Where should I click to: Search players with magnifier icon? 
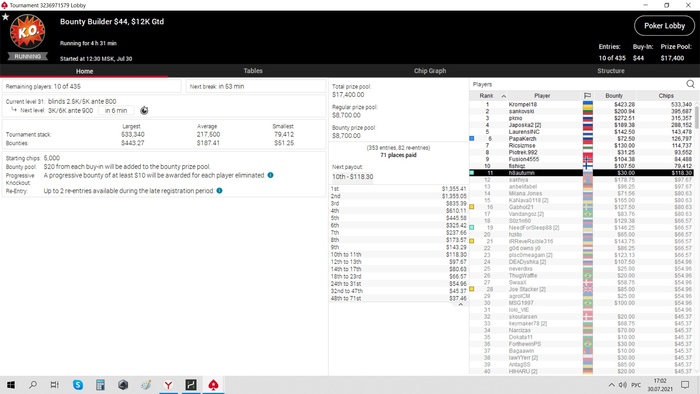pyautogui.click(x=690, y=84)
